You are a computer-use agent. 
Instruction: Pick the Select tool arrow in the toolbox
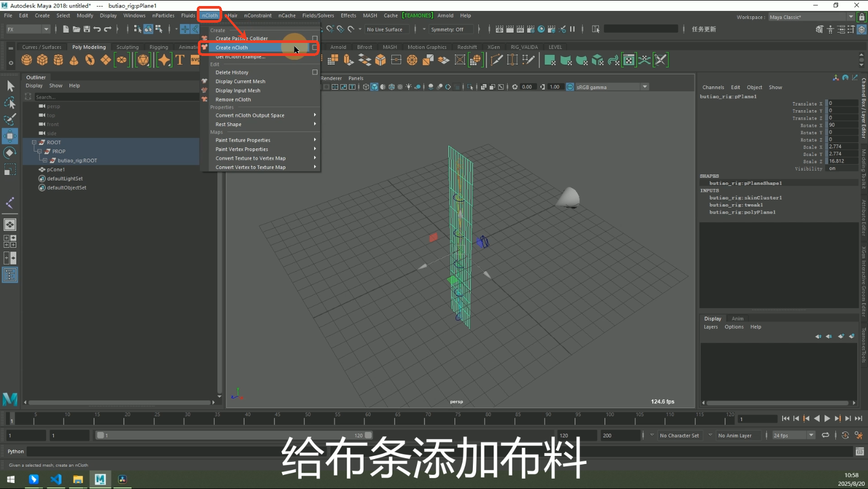10,86
